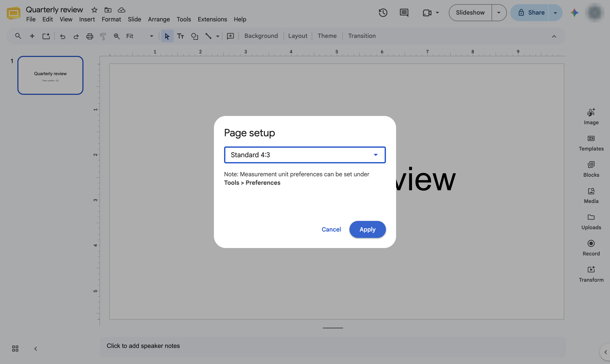Click the speaker notes field

[333, 346]
